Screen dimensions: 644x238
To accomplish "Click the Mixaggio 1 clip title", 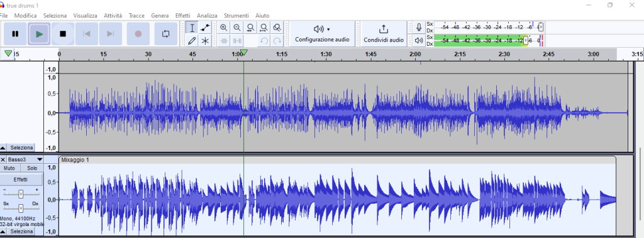I will (75, 160).
